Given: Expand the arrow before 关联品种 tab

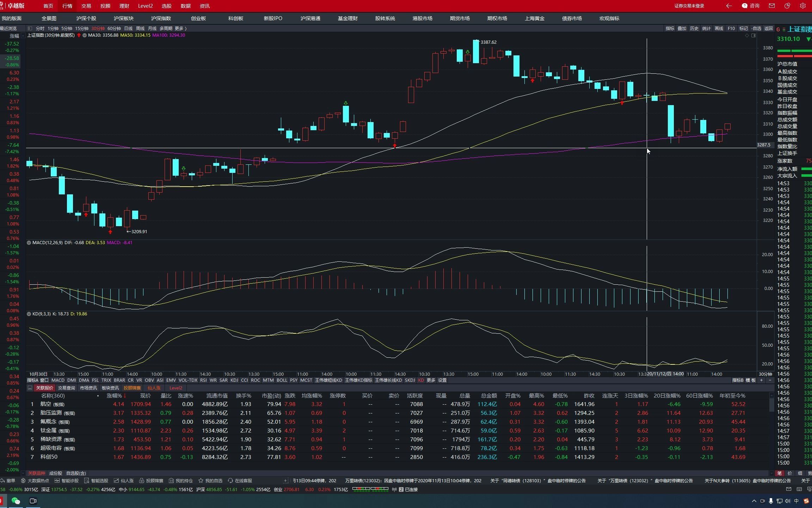Looking at the screenshot, I should tap(23, 473).
